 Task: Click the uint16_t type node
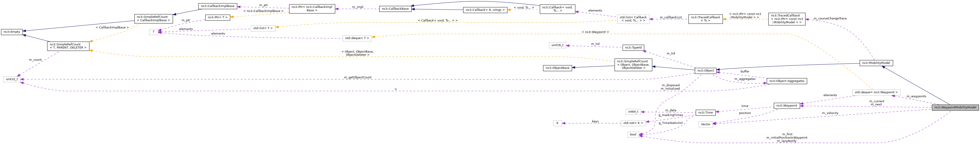(557, 45)
